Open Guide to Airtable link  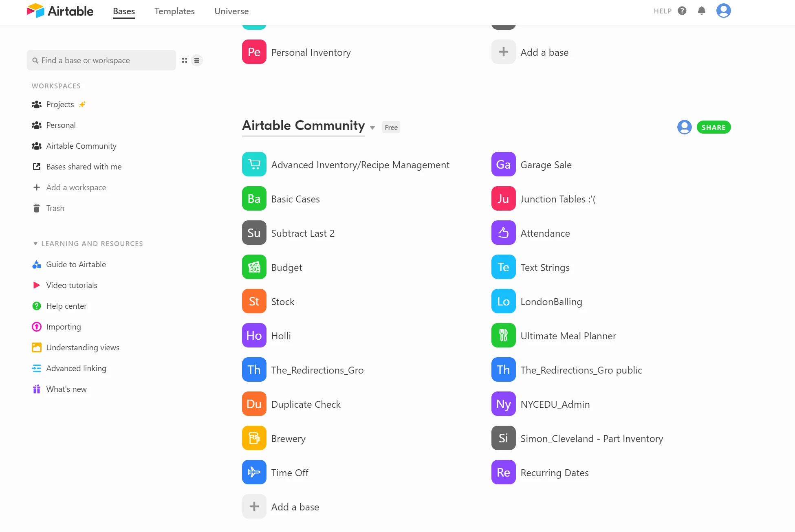[76, 264]
